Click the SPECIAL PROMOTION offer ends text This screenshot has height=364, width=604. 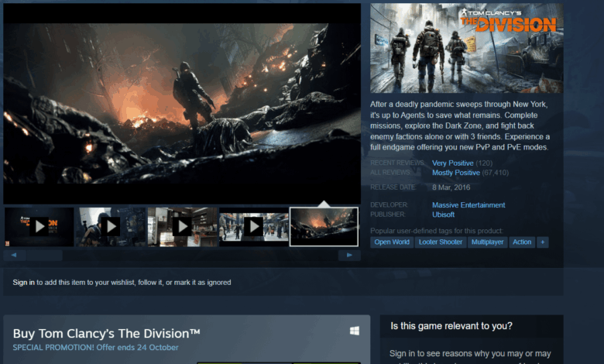pyautogui.click(x=95, y=348)
